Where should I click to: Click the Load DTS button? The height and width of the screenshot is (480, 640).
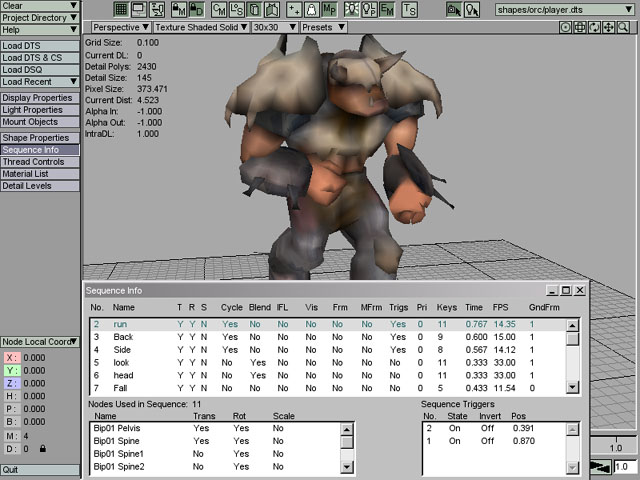pyautogui.click(x=39, y=46)
